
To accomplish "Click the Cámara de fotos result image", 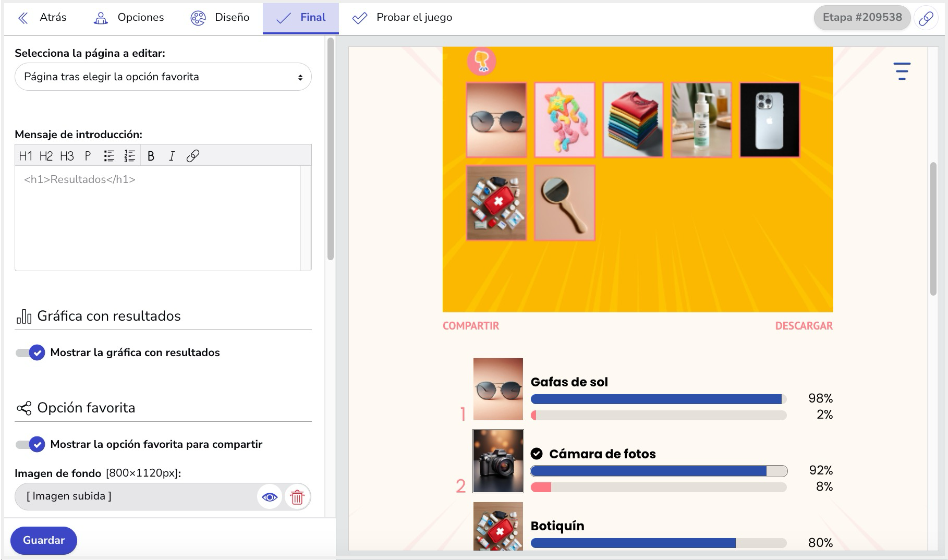I will [498, 461].
